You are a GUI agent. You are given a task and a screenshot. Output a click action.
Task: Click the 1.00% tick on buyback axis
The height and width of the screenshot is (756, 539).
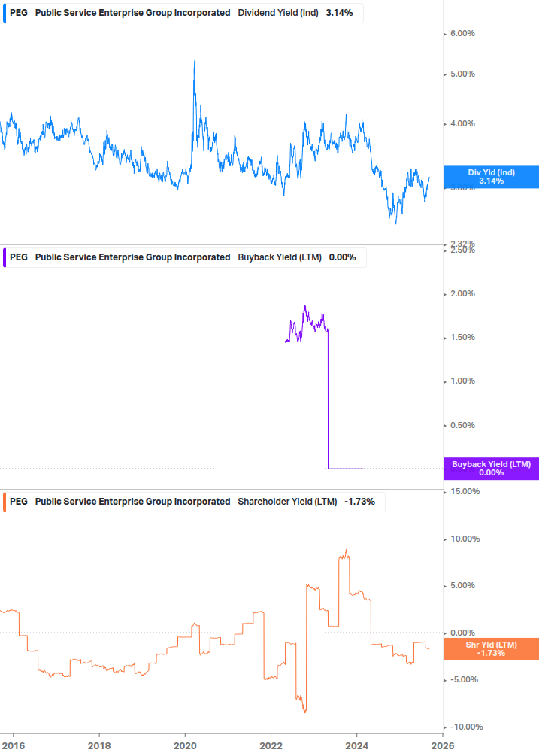click(462, 381)
